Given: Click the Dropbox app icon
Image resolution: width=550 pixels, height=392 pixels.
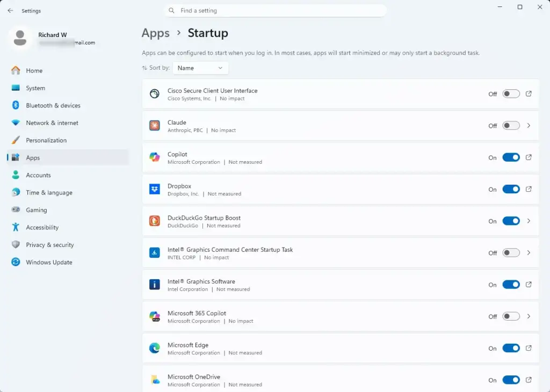Looking at the screenshot, I should 154,189.
